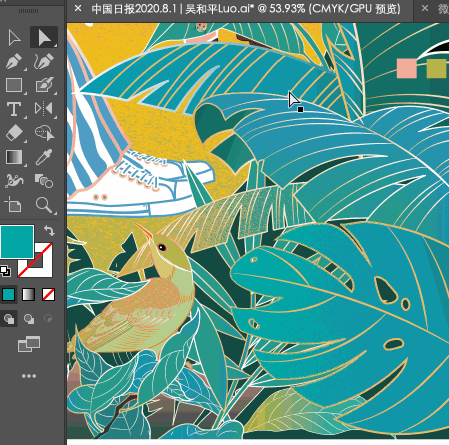Image resolution: width=449 pixels, height=445 pixels.
Task: Click the olive green swatch on canvas
Action: tap(436, 68)
